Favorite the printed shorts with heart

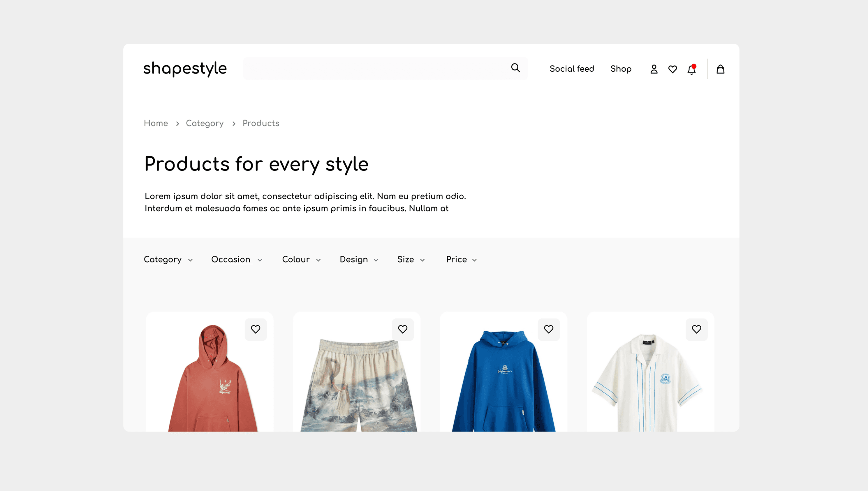tap(402, 329)
